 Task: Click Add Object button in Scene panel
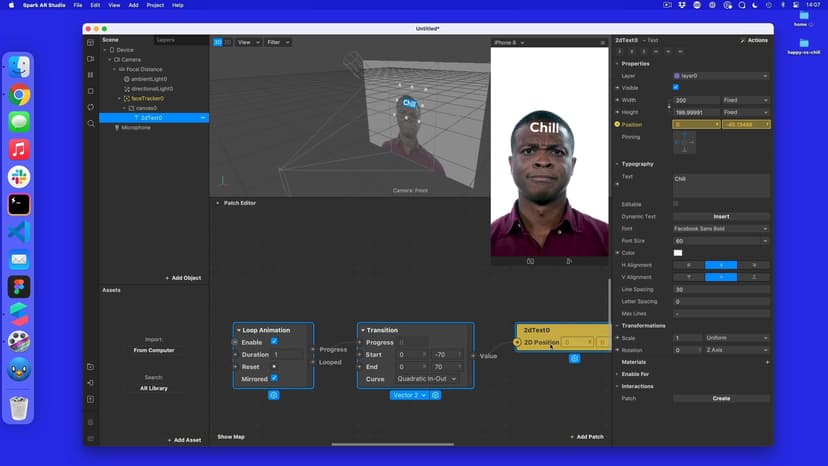(183, 278)
